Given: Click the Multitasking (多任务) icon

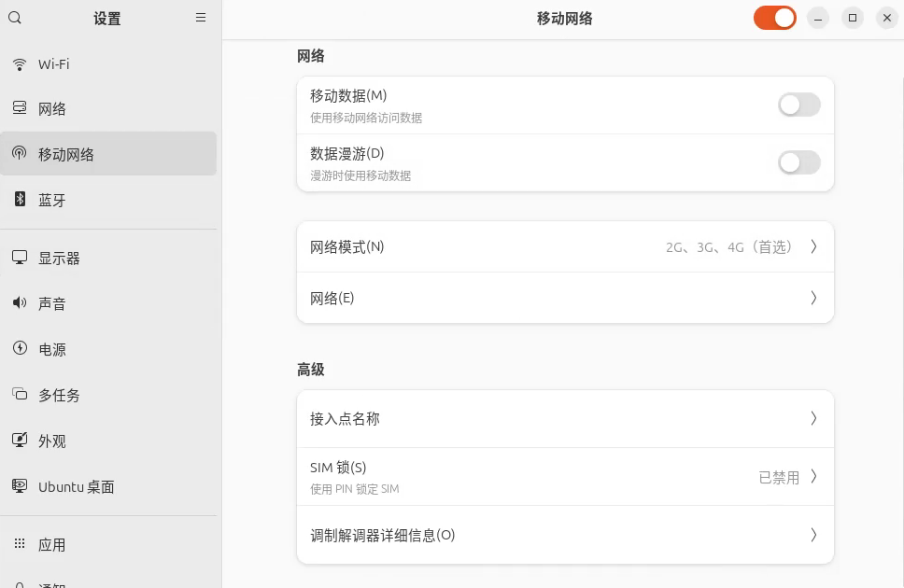Looking at the screenshot, I should click(20, 394).
